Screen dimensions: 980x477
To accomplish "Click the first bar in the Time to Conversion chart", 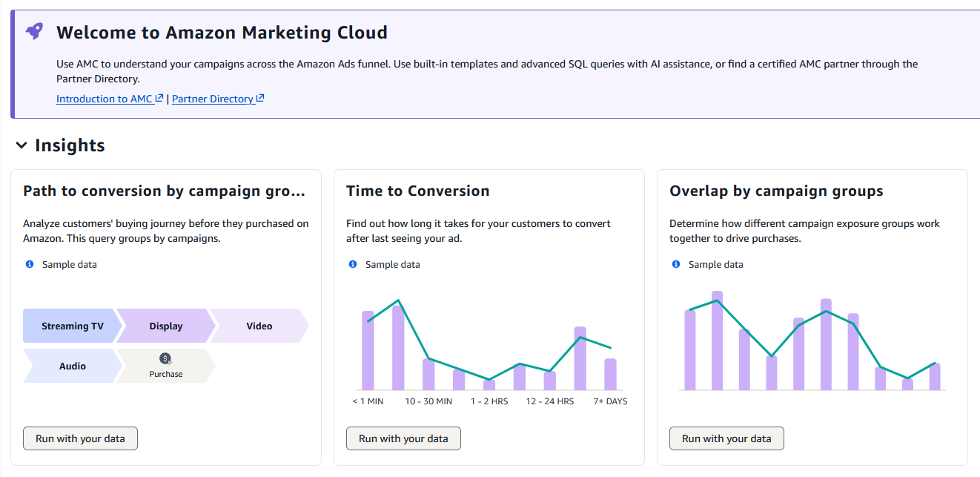I will pyautogui.click(x=368, y=350).
